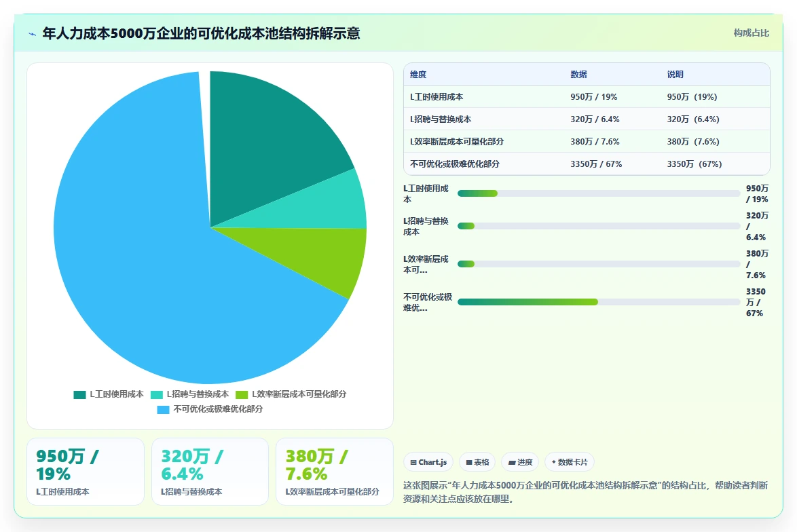Select the large blue 不可优化 pie slice

(153, 264)
